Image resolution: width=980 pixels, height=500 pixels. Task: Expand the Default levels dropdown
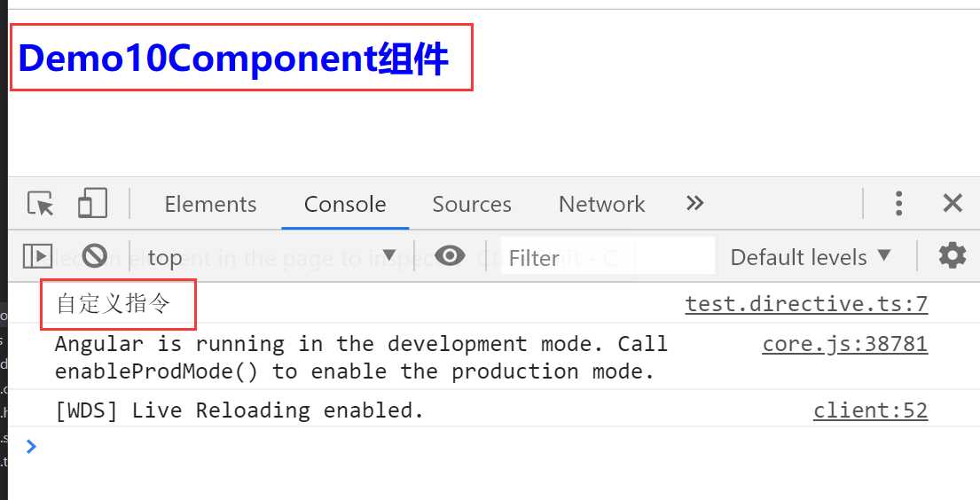810,257
